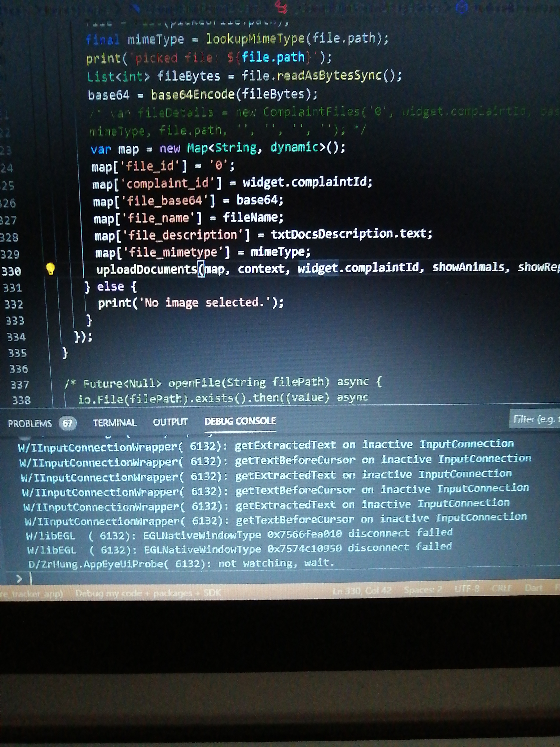Viewport: 560px width, 747px height.
Task: Click line number 338 in the gutter
Action: tap(21, 401)
